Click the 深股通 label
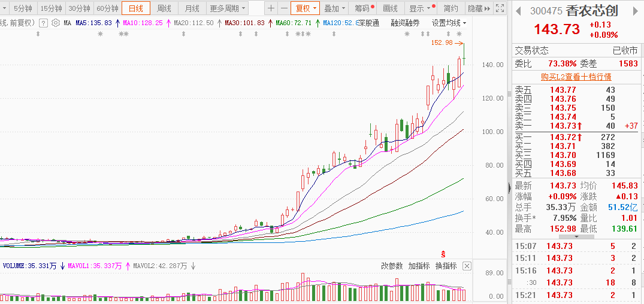The height and width of the screenshot is (304, 644). tap(368, 23)
